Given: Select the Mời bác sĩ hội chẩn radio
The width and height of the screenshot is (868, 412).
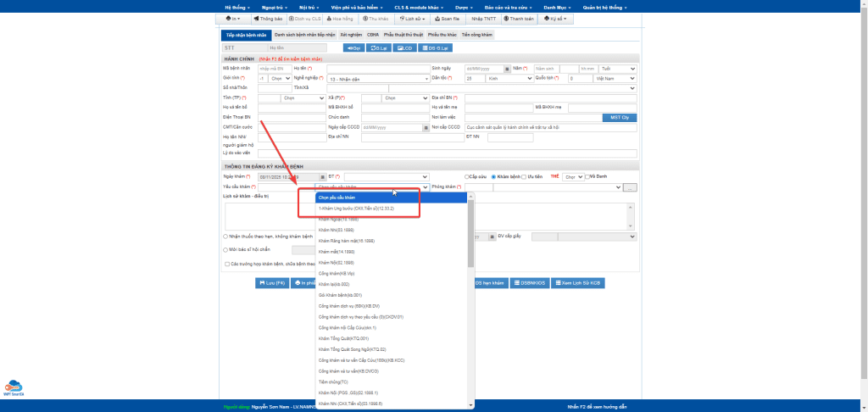Looking at the screenshot, I should [225, 250].
